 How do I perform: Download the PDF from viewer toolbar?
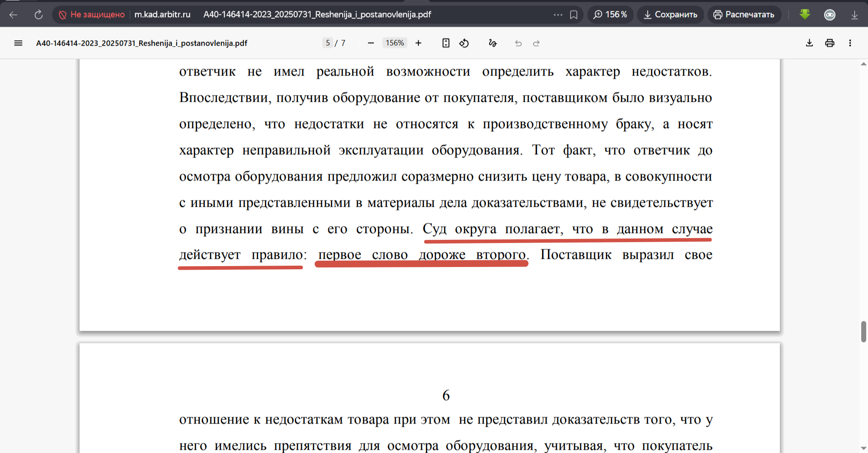click(x=809, y=43)
